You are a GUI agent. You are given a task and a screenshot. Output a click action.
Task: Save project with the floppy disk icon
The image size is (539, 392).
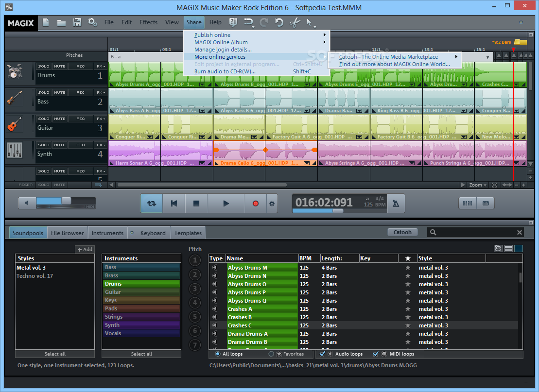tap(77, 22)
